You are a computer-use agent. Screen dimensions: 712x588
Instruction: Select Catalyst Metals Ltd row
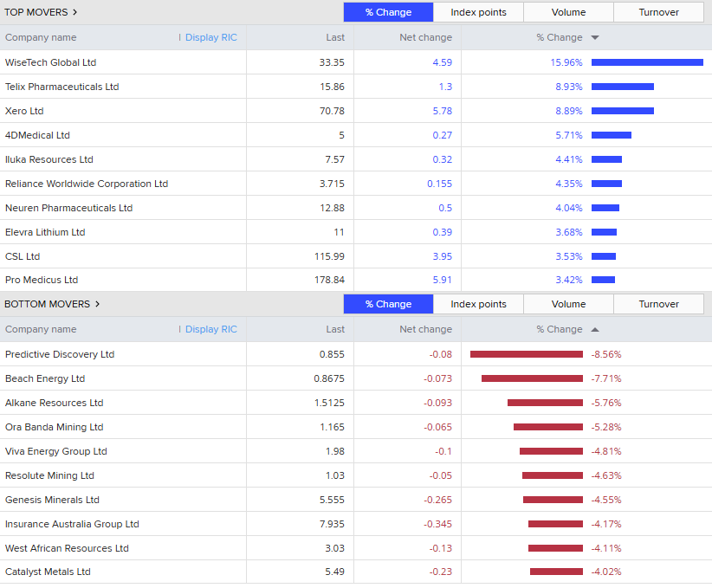356,572
